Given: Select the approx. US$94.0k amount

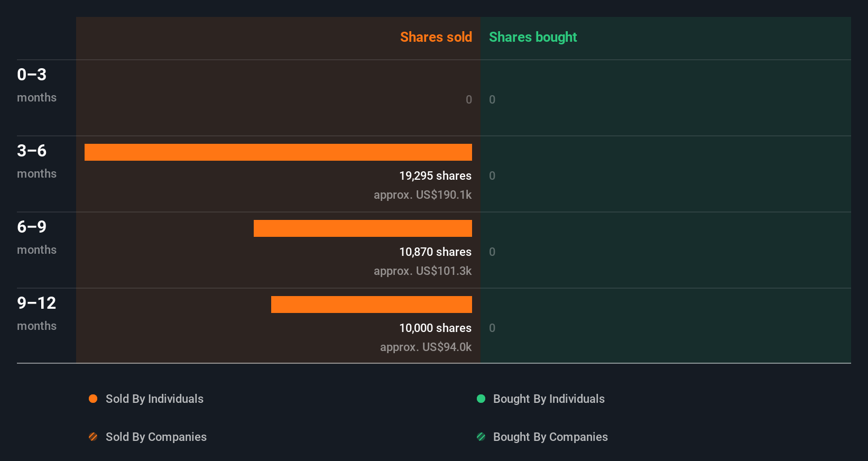Looking at the screenshot, I should point(426,347).
